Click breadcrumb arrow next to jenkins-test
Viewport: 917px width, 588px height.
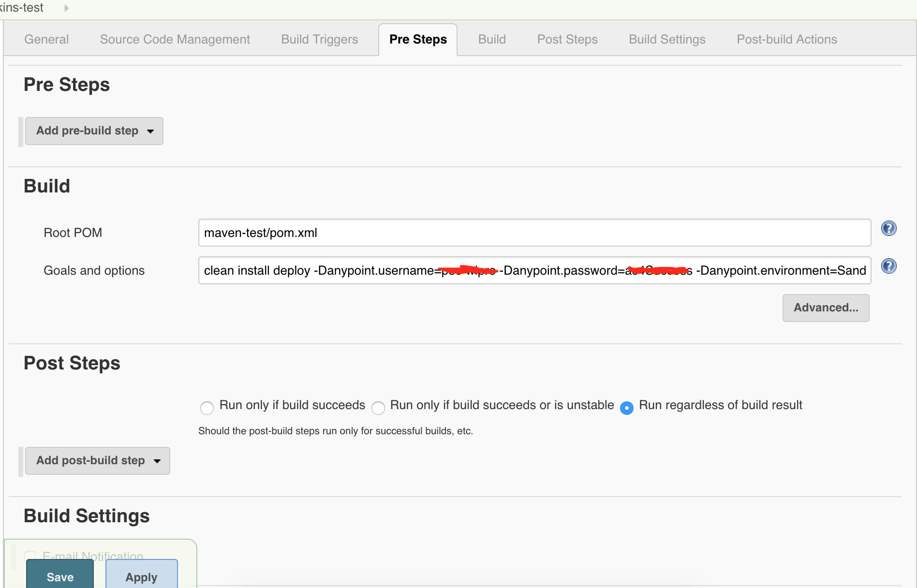click(66, 8)
